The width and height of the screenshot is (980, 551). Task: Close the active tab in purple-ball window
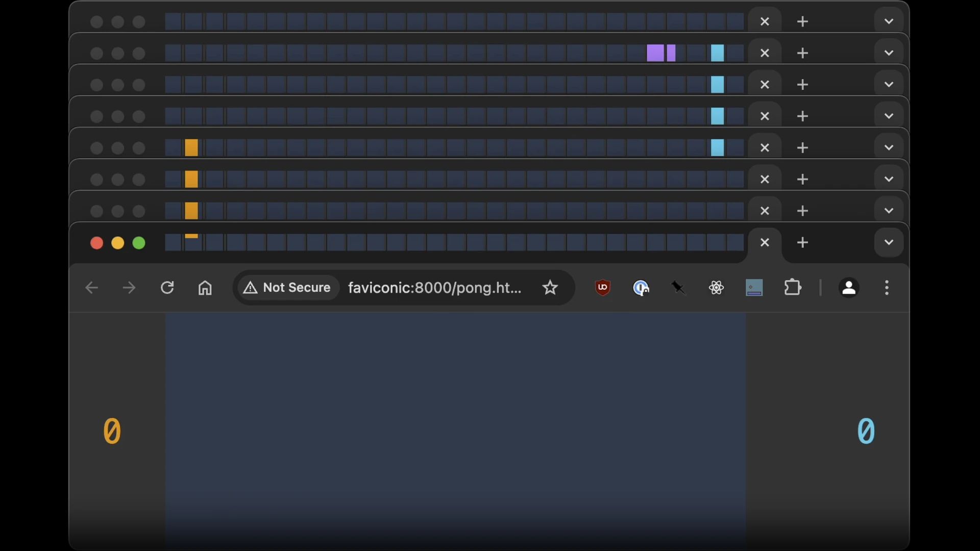coord(765,53)
